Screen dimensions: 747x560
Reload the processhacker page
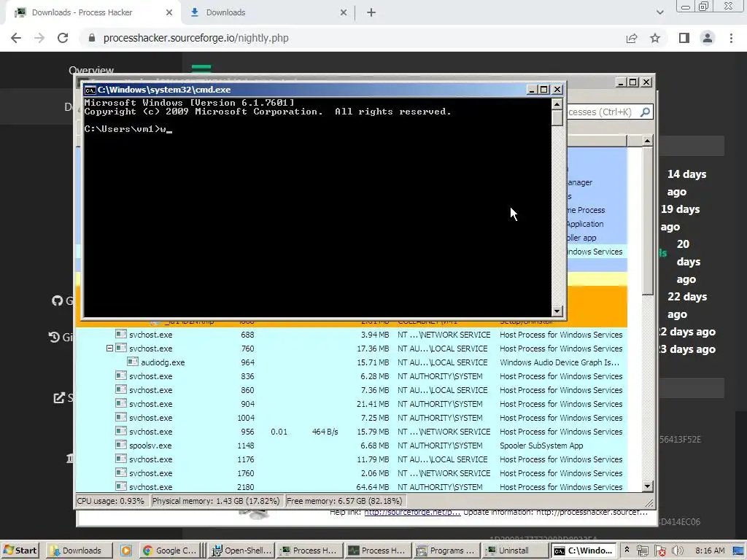pos(63,38)
